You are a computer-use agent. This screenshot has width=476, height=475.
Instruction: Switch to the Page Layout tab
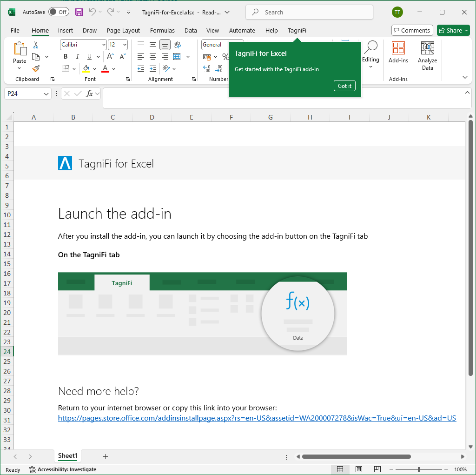click(x=123, y=30)
